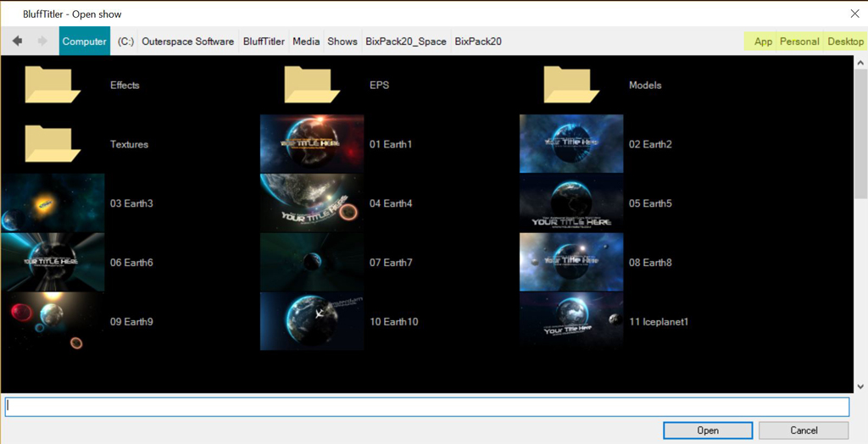
Task: Click the forward navigation arrow
Action: pos(42,41)
